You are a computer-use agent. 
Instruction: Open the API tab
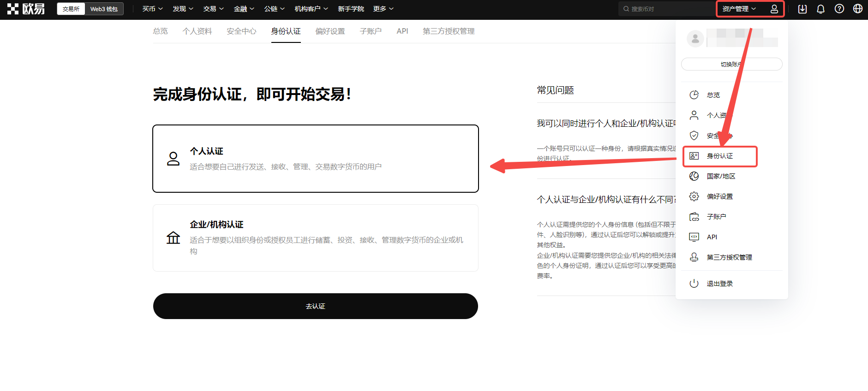click(402, 31)
